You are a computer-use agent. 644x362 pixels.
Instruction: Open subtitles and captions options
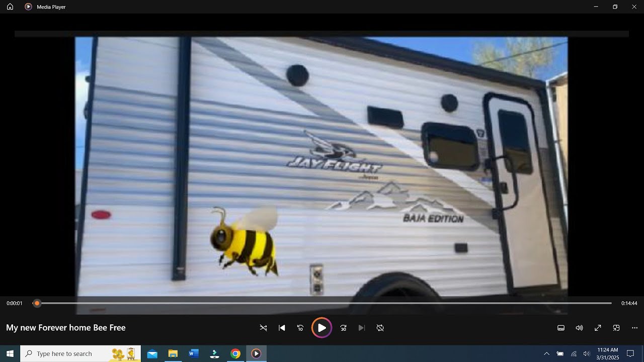[561, 328]
